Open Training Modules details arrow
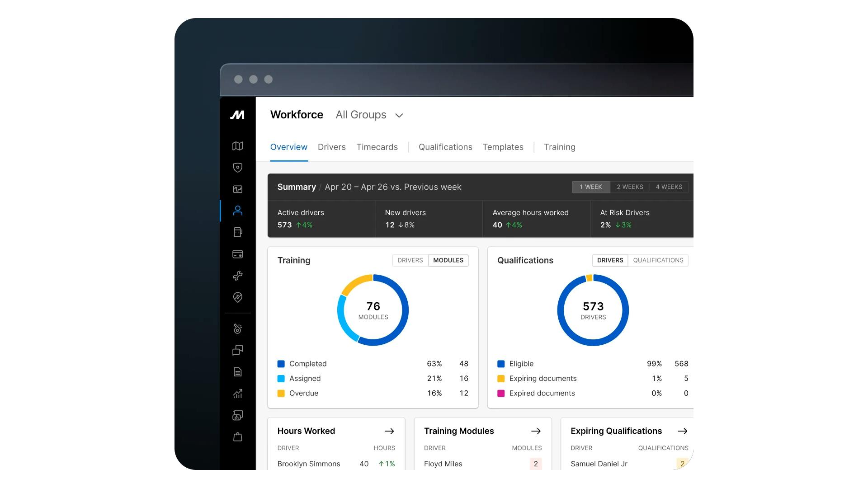Image resolution: width=868 pixels, height=488 pixels. (536, 431)
